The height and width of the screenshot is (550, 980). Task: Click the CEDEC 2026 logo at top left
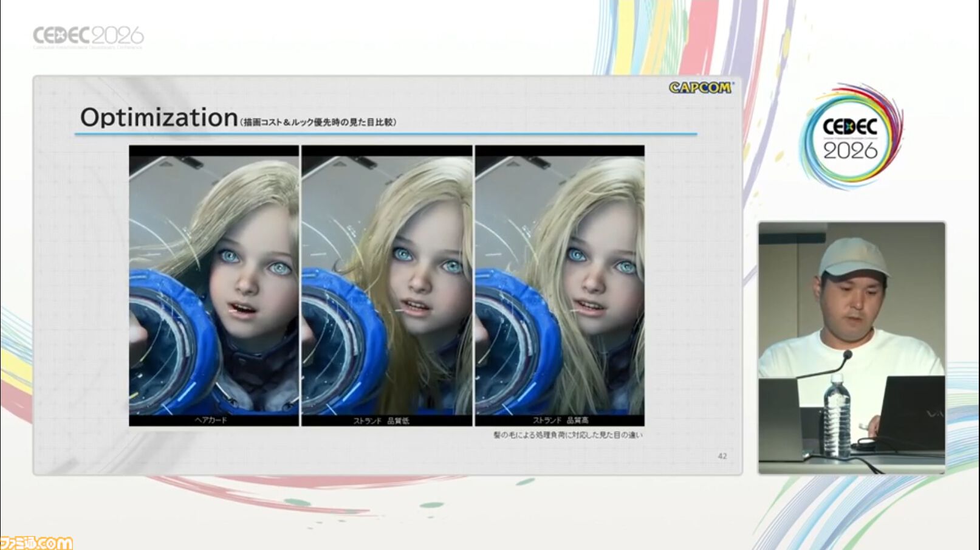pyautogui.click(x=88, y=36)
